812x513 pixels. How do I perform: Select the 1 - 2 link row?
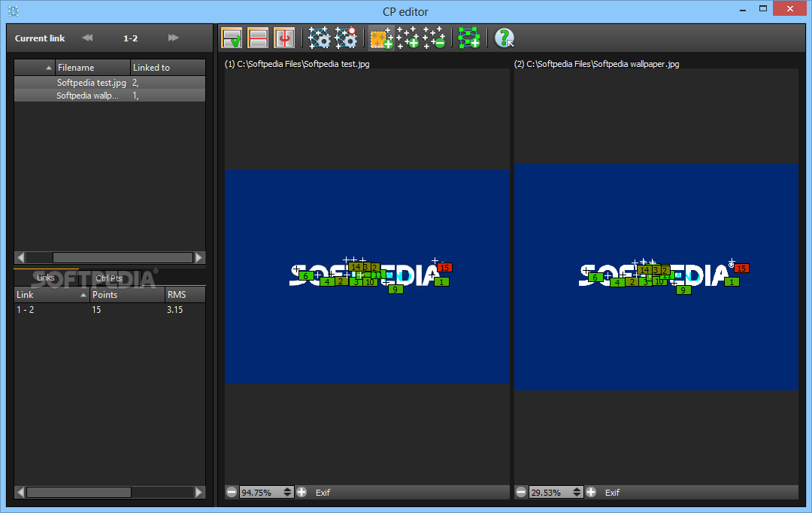click(x=110, y=309)
